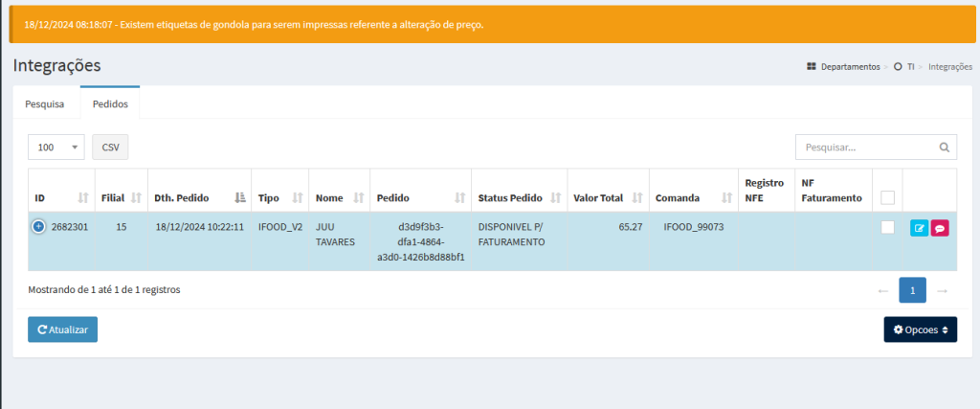Go to page 1 in pagination

[912, 290]
